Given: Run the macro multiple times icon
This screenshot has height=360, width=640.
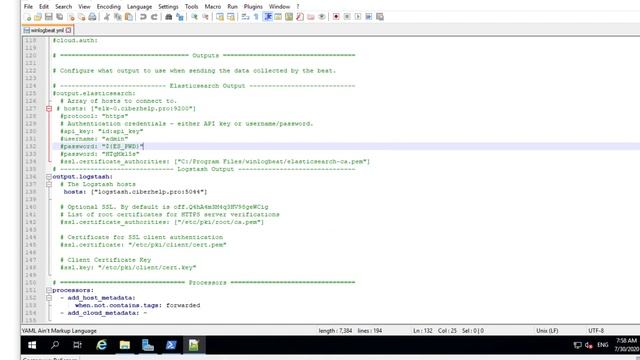Looking at the screenshot, I should click(x=369, y=17).
